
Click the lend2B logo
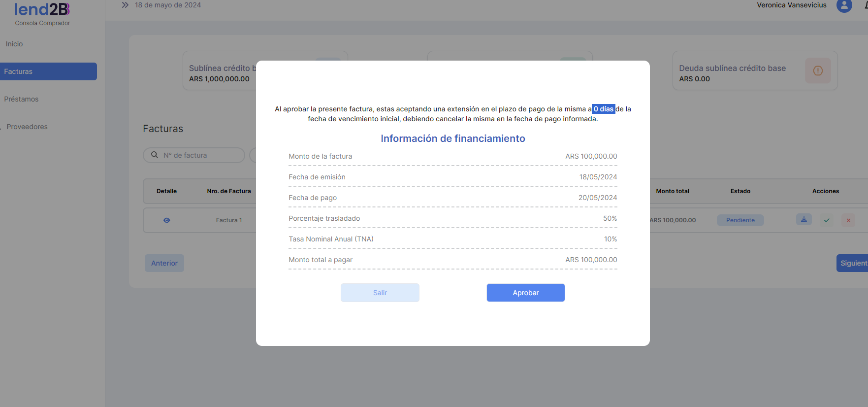click(42, 10)
